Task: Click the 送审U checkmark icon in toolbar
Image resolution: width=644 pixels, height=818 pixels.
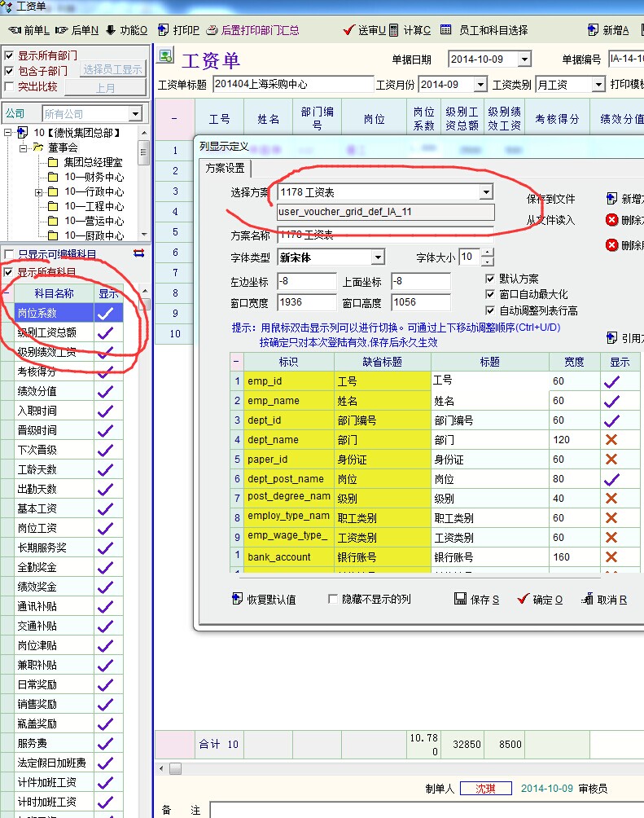Action: tap(350, 30)
